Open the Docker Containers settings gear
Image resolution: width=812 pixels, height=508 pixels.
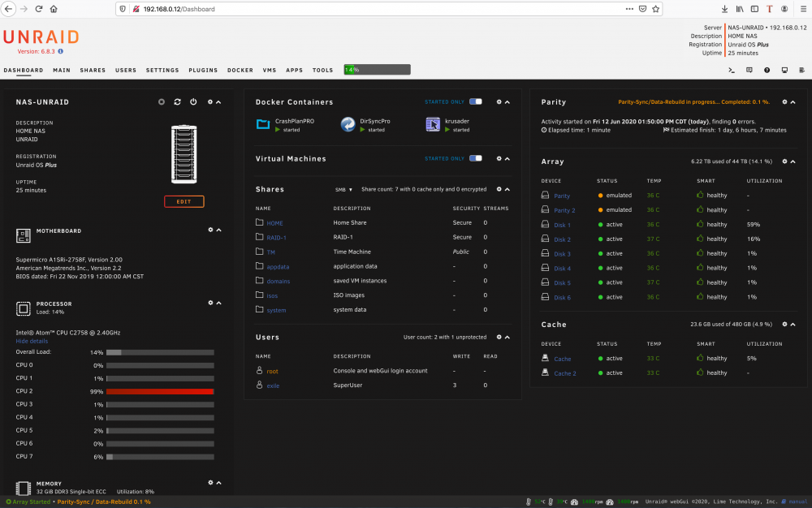(499, 102)
